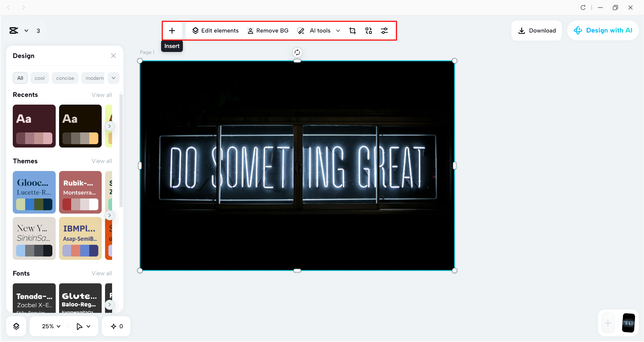The height and width of the screenshot is (342, 644).
Task: Expand the AI tools dropdown
Action: click(338, 31)
